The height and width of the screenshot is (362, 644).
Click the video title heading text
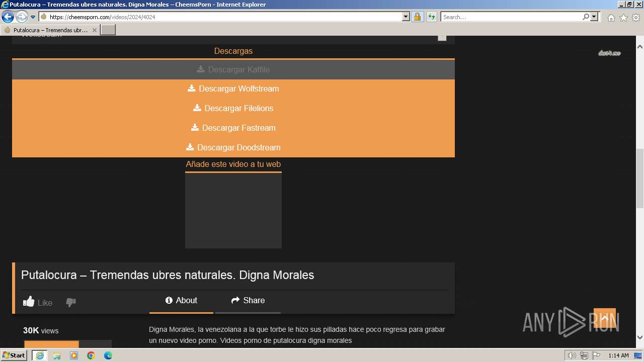tap(168, 275)
